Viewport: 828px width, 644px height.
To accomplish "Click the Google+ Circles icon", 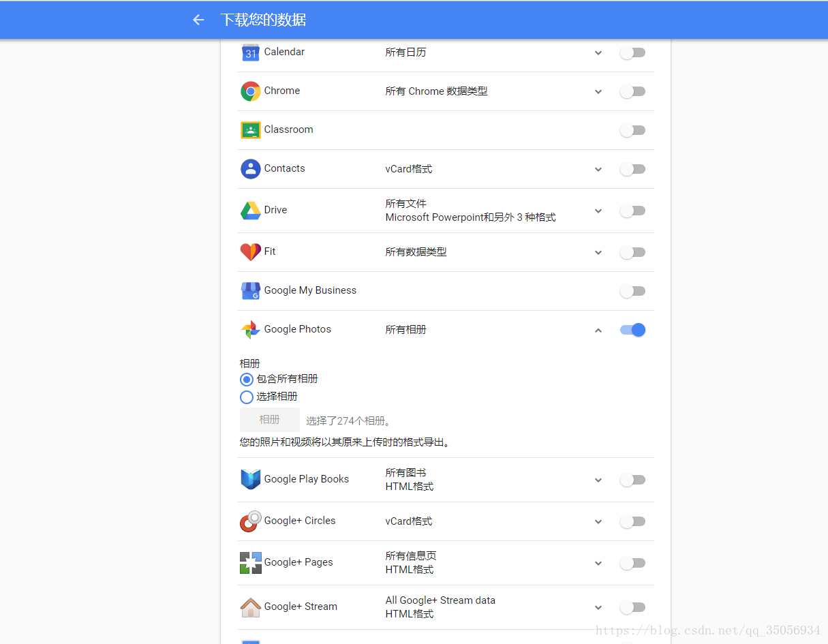I will [x=251, y=521].
